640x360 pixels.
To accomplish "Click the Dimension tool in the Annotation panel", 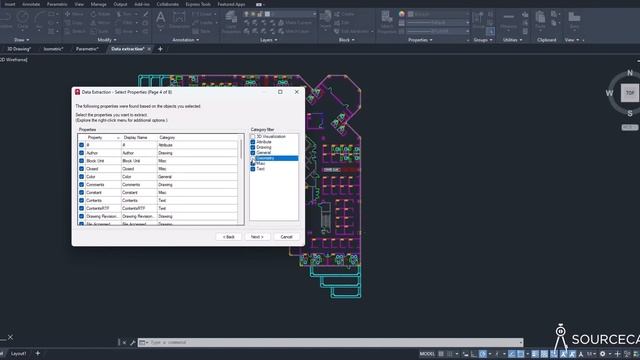I will click(x=179, y=20).
